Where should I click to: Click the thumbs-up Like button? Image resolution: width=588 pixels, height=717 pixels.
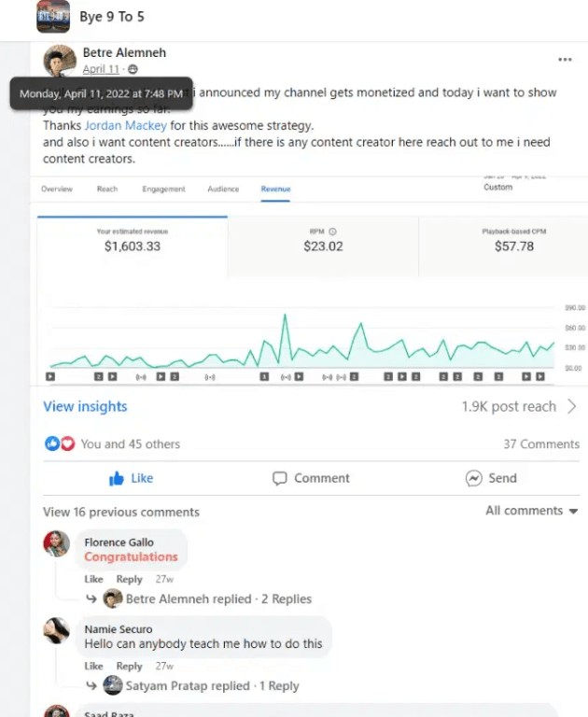point(131,478)
